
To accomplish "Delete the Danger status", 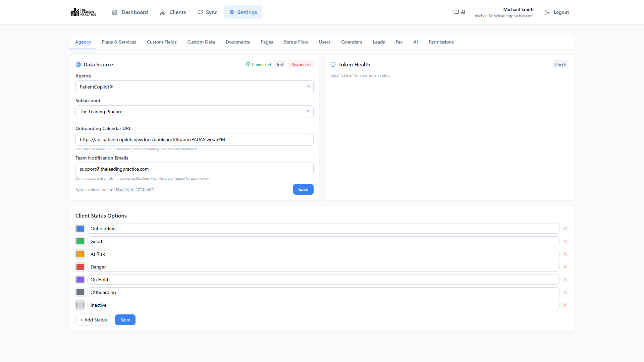I will (565, 267).
